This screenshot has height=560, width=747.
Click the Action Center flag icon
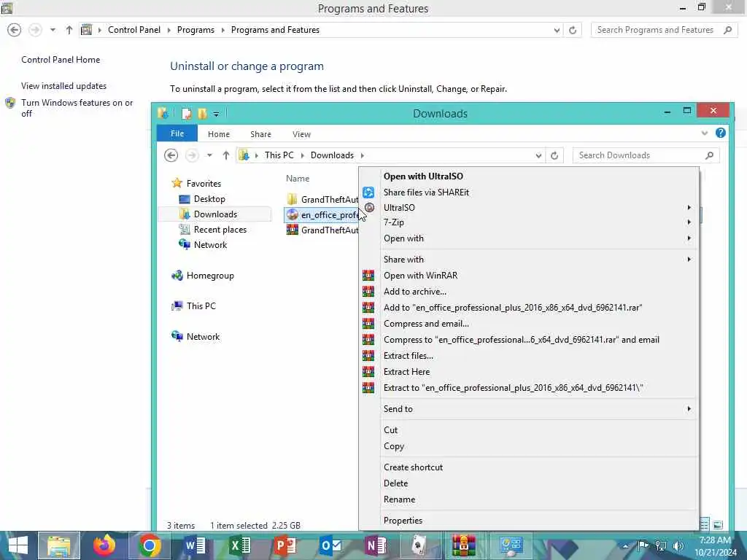(x=643, y=545)
